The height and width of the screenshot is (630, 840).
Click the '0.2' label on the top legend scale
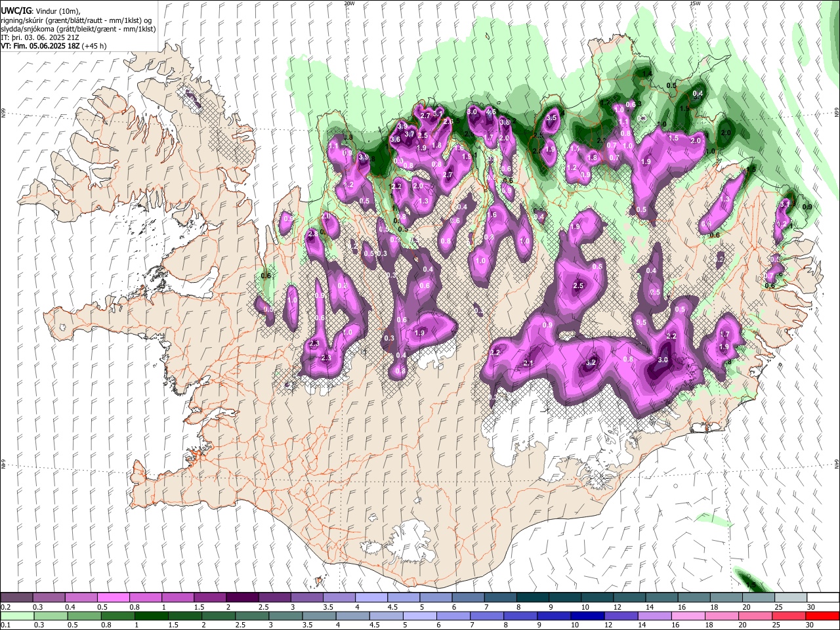click(5, 607)
